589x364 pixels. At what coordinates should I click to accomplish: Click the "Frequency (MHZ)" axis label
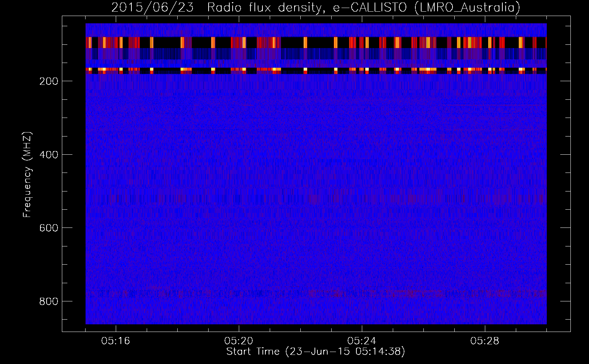pos(27,174)
